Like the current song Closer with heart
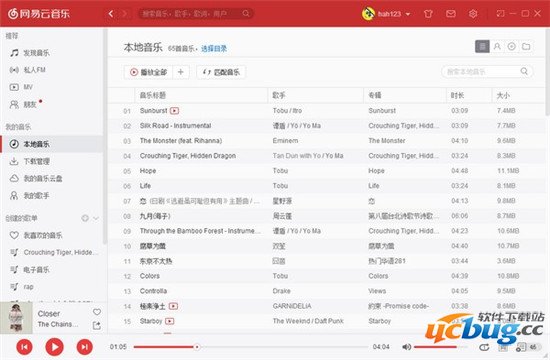Screen dimensions: 550x360 [x=97, y=312]
